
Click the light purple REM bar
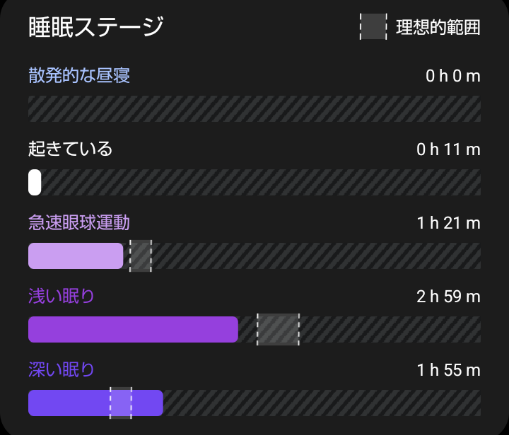coord(76,256)
